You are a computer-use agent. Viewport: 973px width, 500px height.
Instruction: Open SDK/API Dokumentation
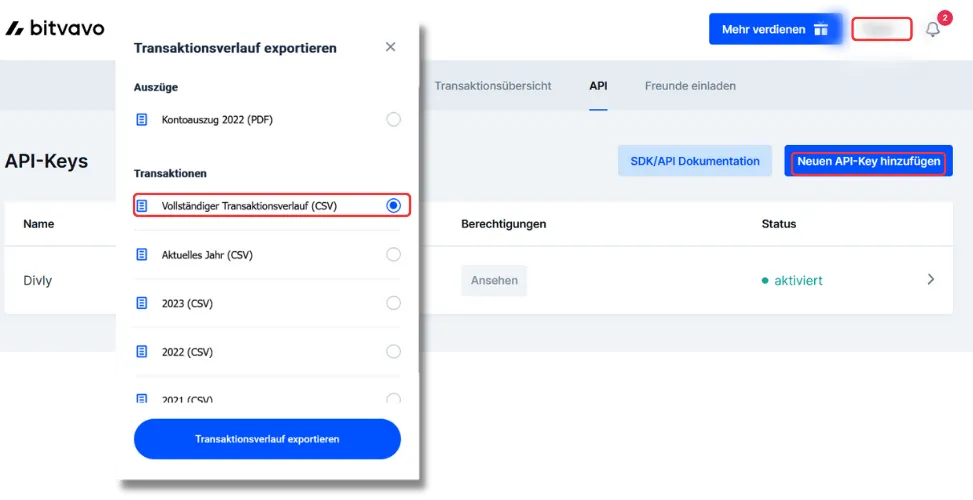tap(694, 161)
